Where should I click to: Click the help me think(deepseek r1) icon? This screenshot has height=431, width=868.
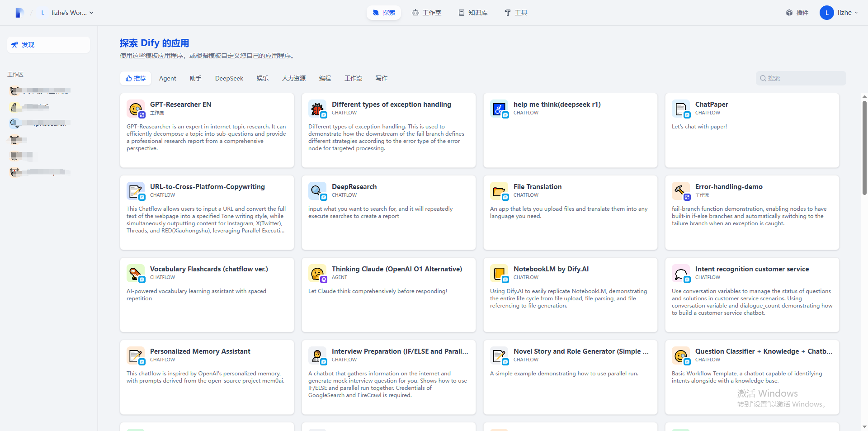[499, 109]
